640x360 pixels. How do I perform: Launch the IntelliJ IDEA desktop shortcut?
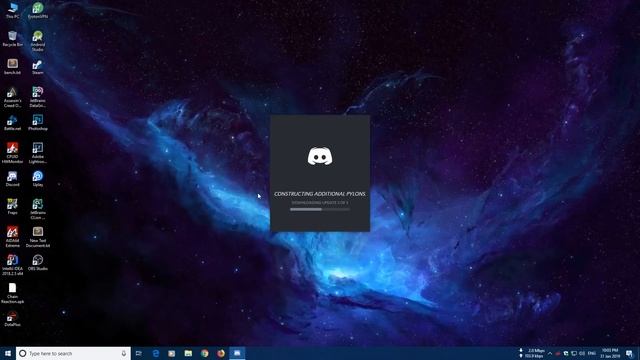click(12, 265)
